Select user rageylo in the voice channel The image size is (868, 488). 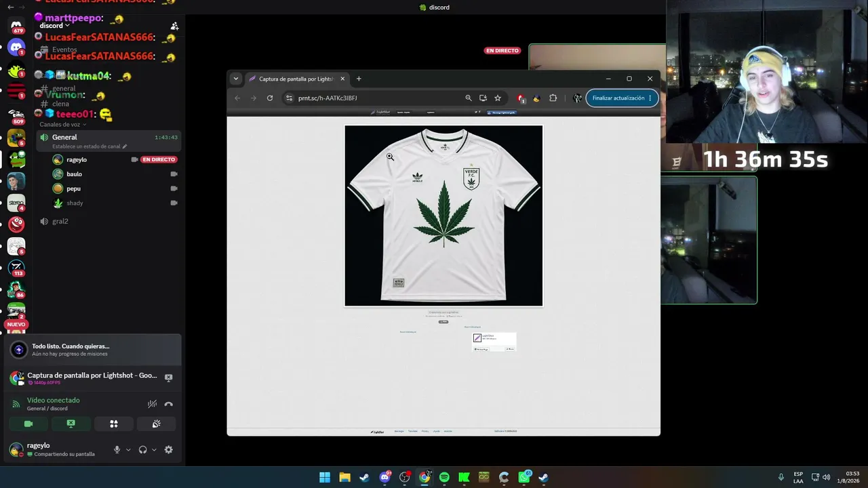[76, 160]
